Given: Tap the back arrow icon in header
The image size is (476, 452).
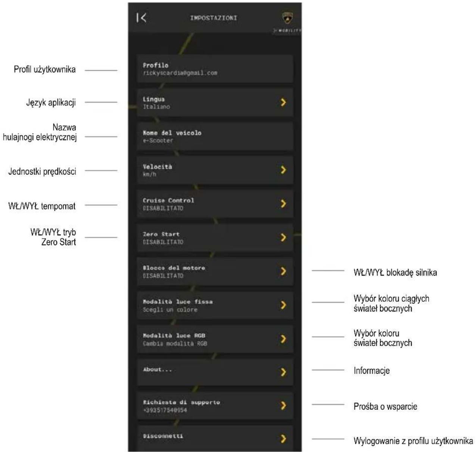Looking at the screenshot, I should (141, 18).
